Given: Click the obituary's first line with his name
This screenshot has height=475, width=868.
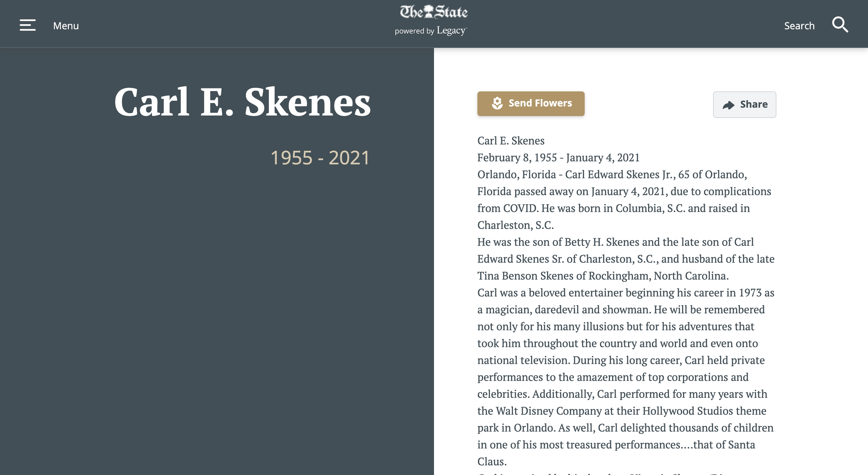Looking at the screenshot, I should 511,141.
